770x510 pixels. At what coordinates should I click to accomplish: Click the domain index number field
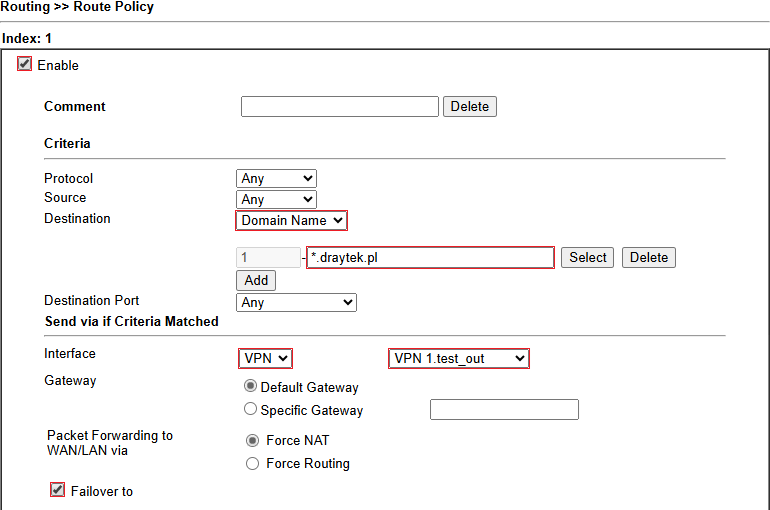tap(268, 258)
